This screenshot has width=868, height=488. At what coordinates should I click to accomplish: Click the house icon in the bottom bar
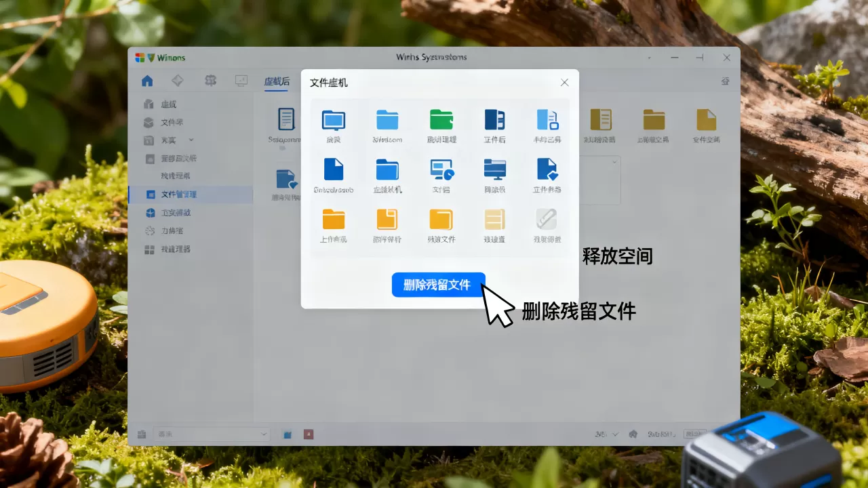click(633, 434)
